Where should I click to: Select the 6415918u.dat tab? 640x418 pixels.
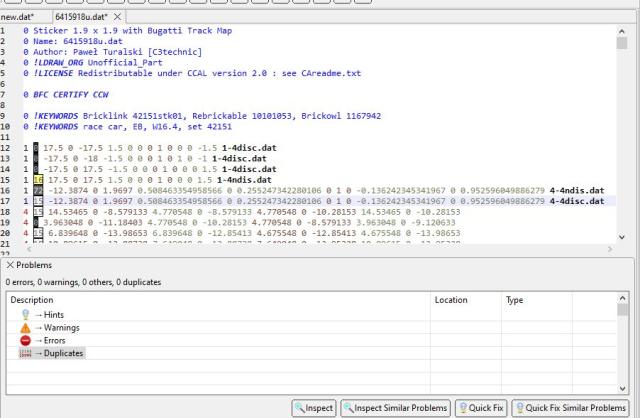81,17
